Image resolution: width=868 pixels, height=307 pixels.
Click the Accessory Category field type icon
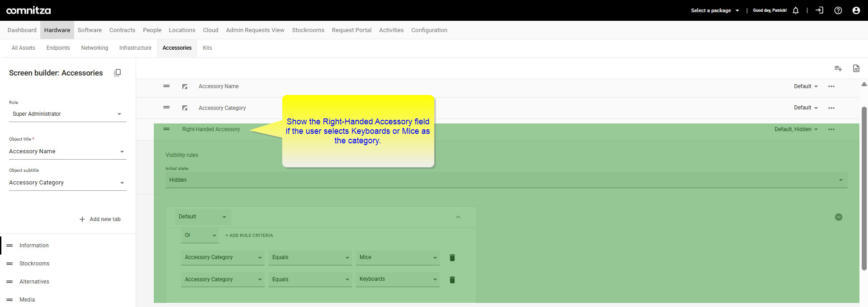pyautogui.click(x=185, y=108)
